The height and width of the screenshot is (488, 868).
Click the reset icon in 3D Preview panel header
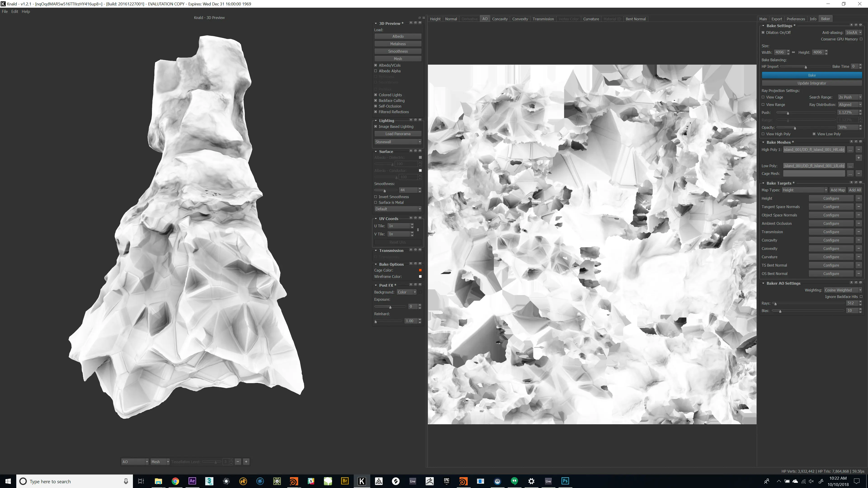click(x=420, y=23)
